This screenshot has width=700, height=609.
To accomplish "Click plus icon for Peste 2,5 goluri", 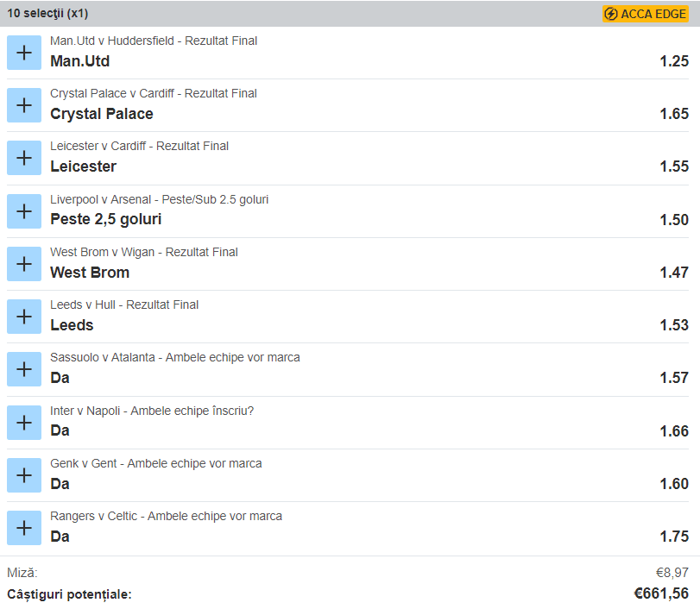I will (24, 211).
